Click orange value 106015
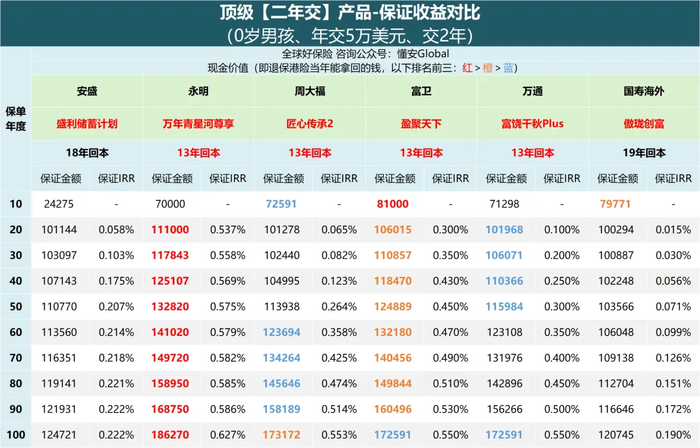The image size is (700, 448). [x=393, y=230]
